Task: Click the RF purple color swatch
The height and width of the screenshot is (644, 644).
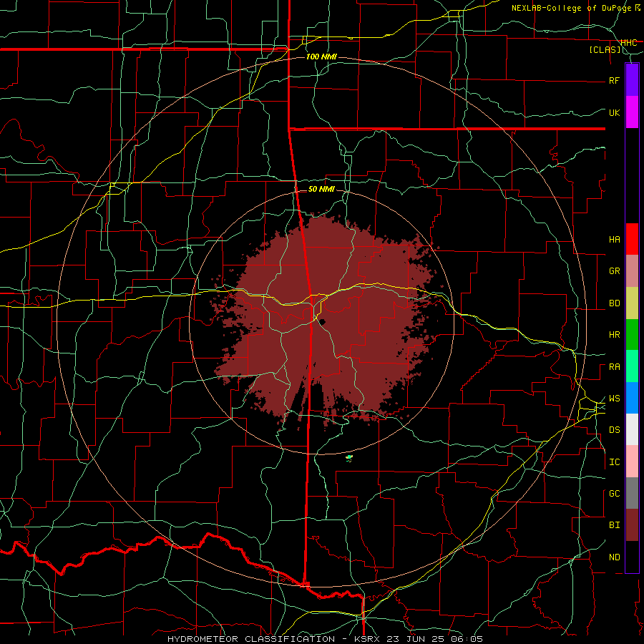Action: click(632, 80)
